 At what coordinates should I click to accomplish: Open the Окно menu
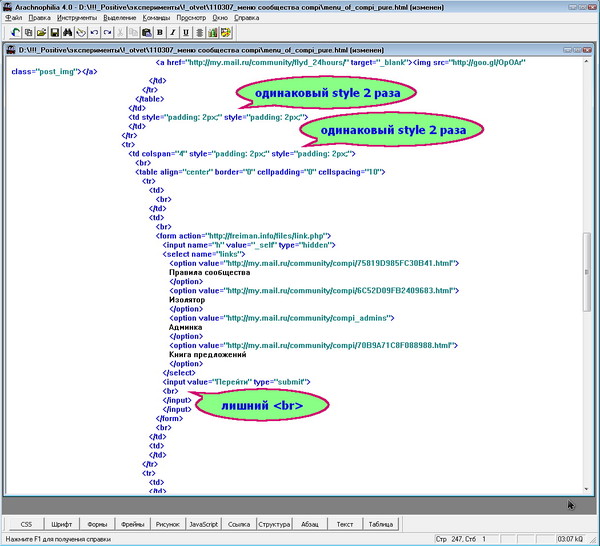(x=220, y=18)
